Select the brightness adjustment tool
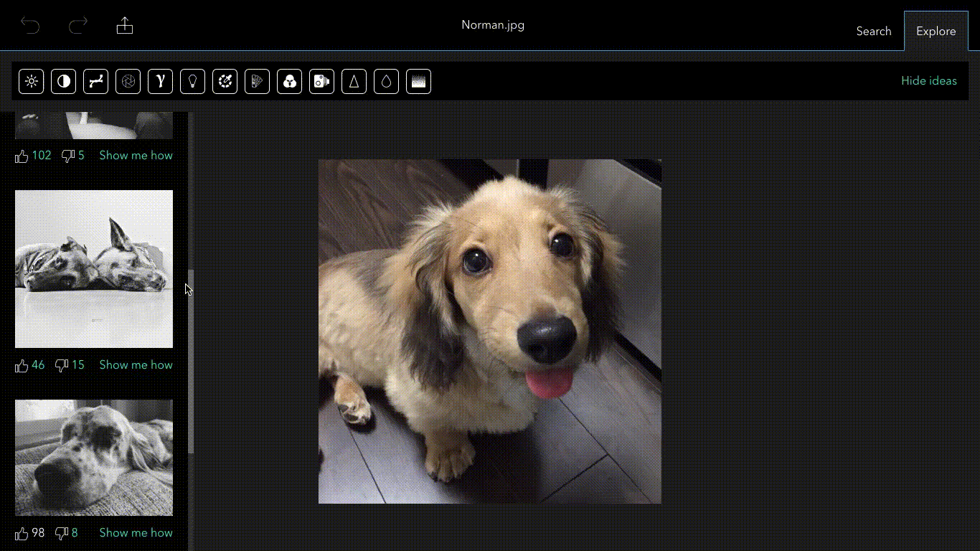 [x=31, y=81]
